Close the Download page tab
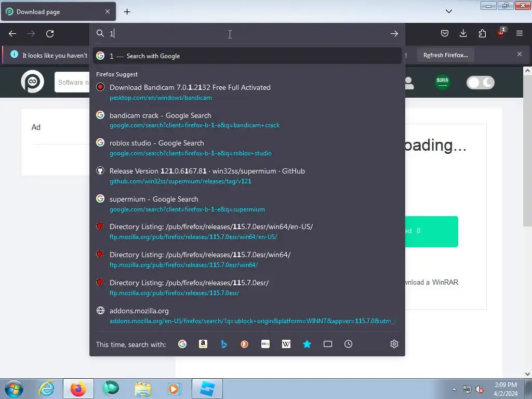 [107, 11]
